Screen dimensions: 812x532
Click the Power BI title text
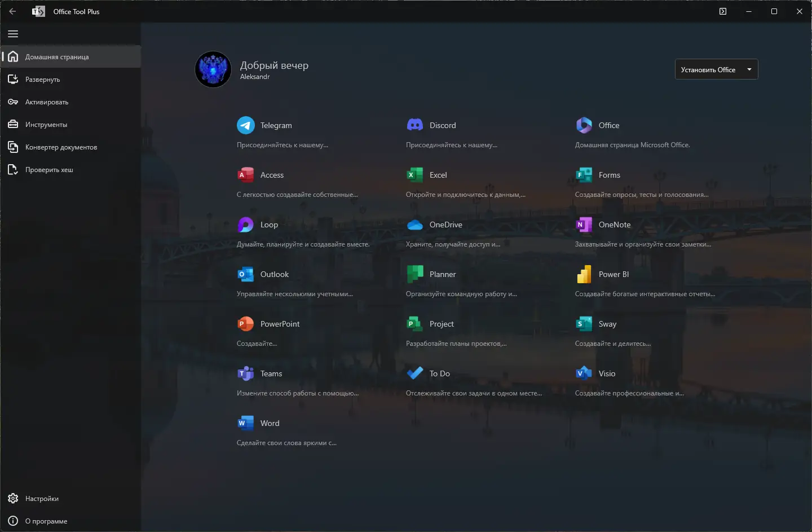[x=614, y=274]
